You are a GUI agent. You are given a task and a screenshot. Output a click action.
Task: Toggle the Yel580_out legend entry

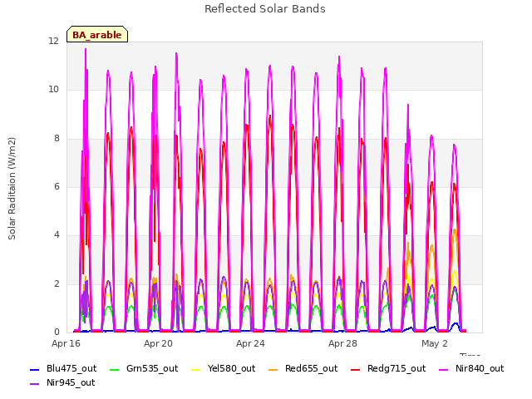point(224,368)
